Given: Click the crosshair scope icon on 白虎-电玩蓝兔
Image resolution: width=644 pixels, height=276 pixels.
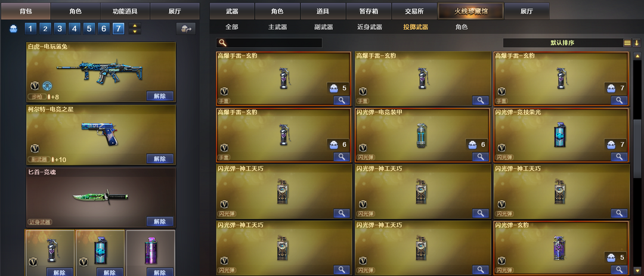Looking at the screenshot, I should (47, 86).
